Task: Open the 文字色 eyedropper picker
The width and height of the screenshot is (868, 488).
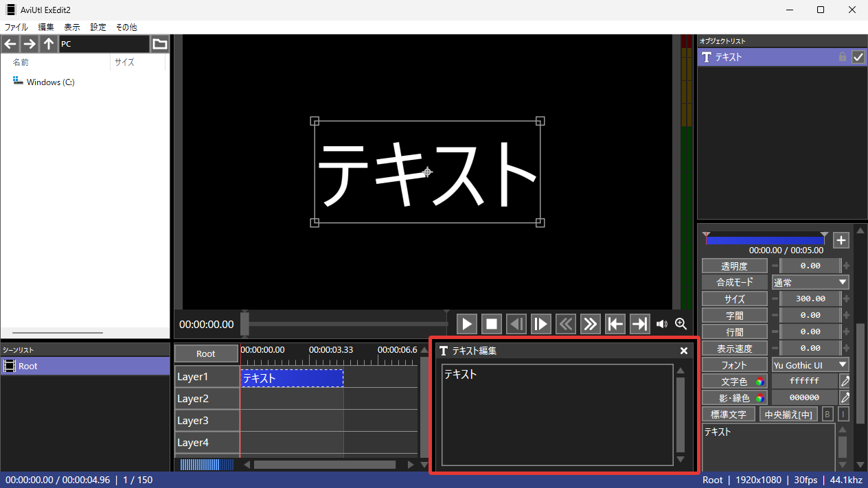Action: [x=845, y=381]
